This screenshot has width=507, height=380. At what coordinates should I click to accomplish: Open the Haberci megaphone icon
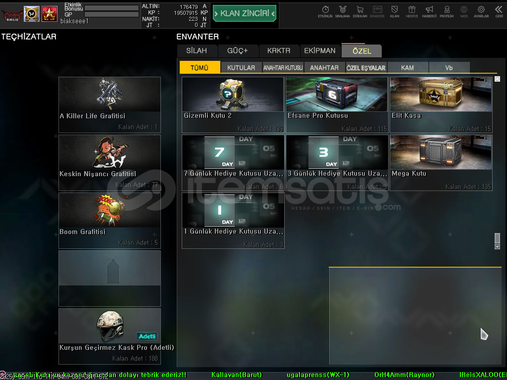coord(429,11)
